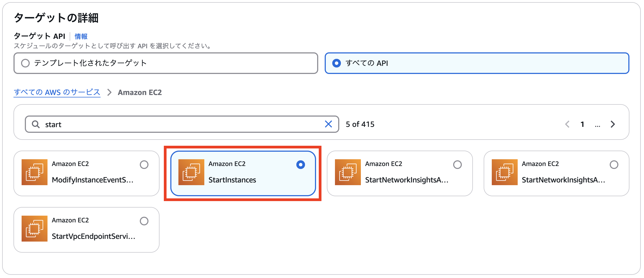The width and height of the screenshot is (644, 278).
Task: Click the magnifier search icon
Action: pos(36,124)
